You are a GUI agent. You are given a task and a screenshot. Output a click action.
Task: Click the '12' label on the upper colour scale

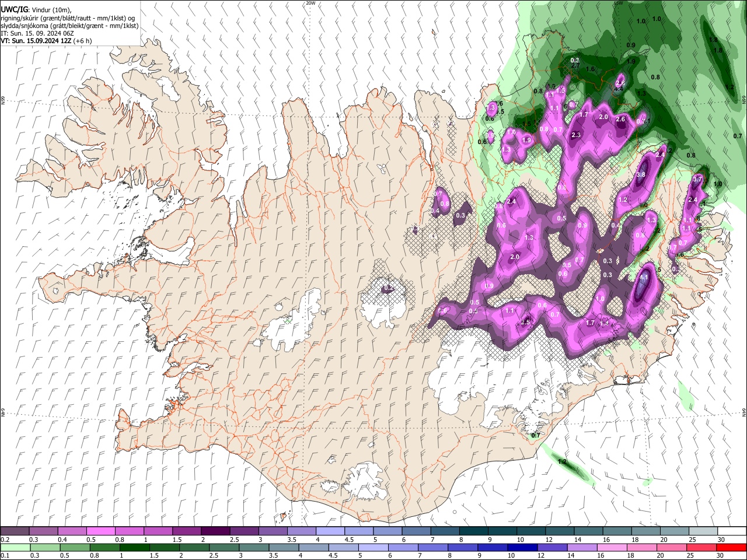[549, 540]
